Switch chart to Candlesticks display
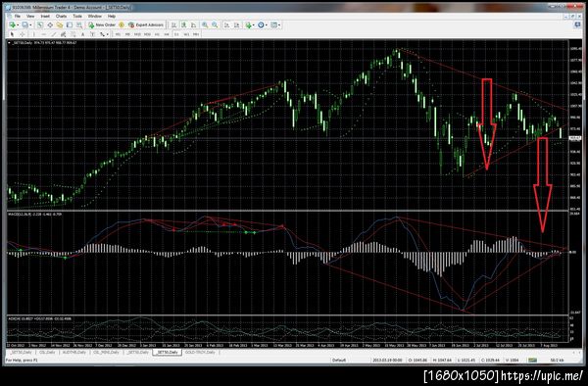 coord(184,25)
